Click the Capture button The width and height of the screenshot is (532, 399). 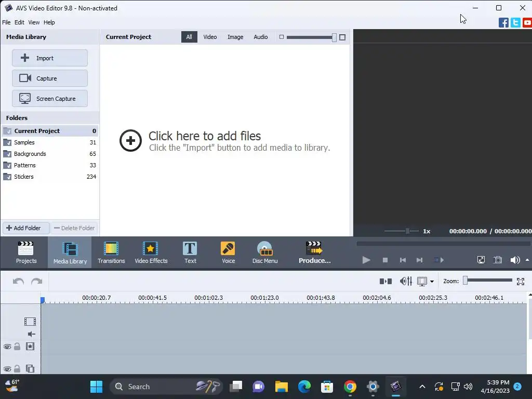[x=50, y=78]
